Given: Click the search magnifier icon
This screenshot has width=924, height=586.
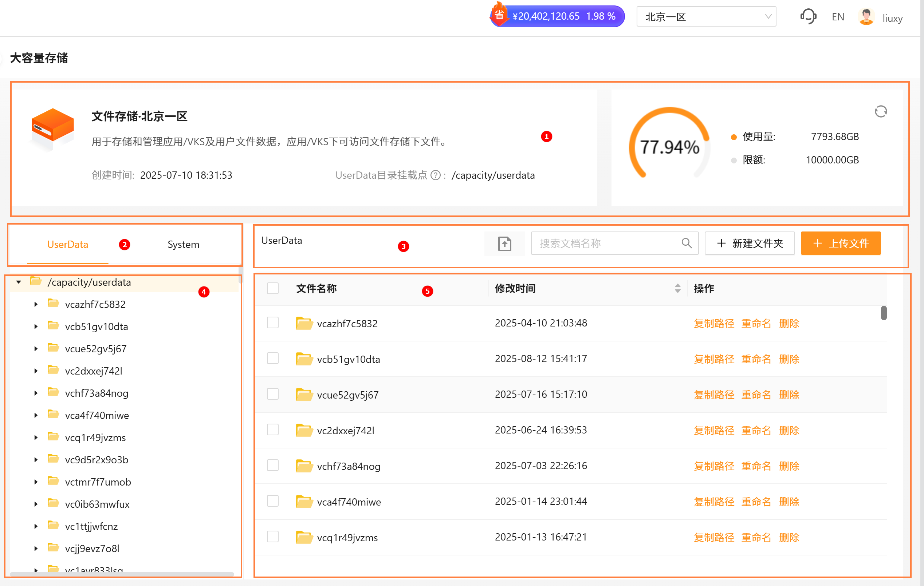Looking at the screenshot, I should click(x=686, y=243).
